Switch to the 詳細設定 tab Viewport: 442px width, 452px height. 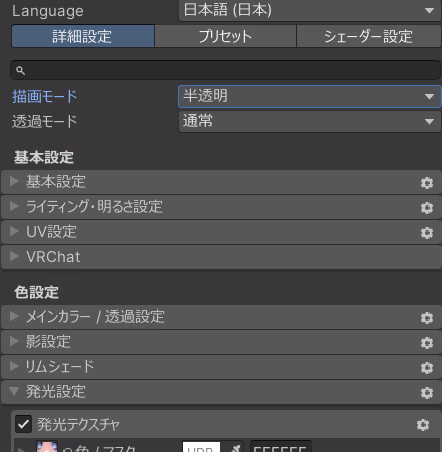click(83, 36)
